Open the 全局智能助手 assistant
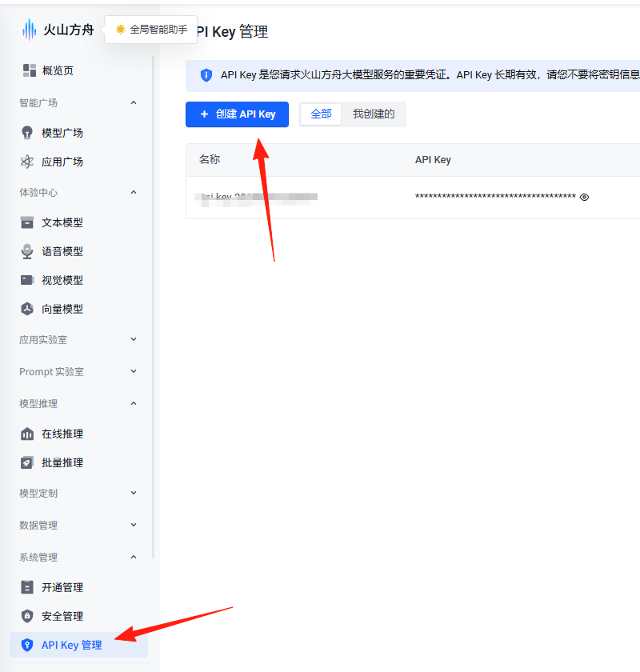 tap(151, 30)
